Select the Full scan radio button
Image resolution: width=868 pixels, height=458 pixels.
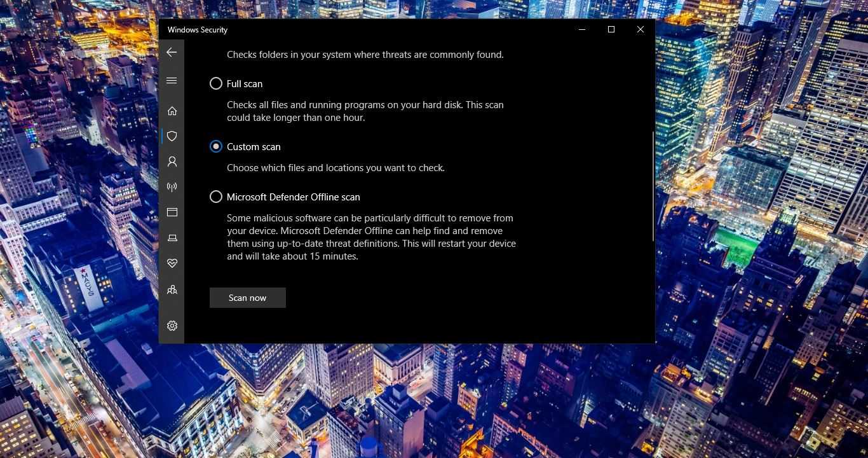pos(216,83)
